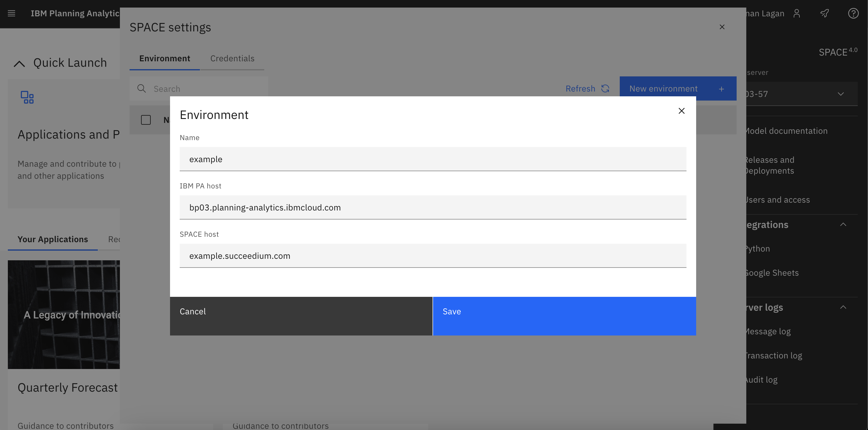
Task: Click the Search environments field
Action: [x=199, y=89]
